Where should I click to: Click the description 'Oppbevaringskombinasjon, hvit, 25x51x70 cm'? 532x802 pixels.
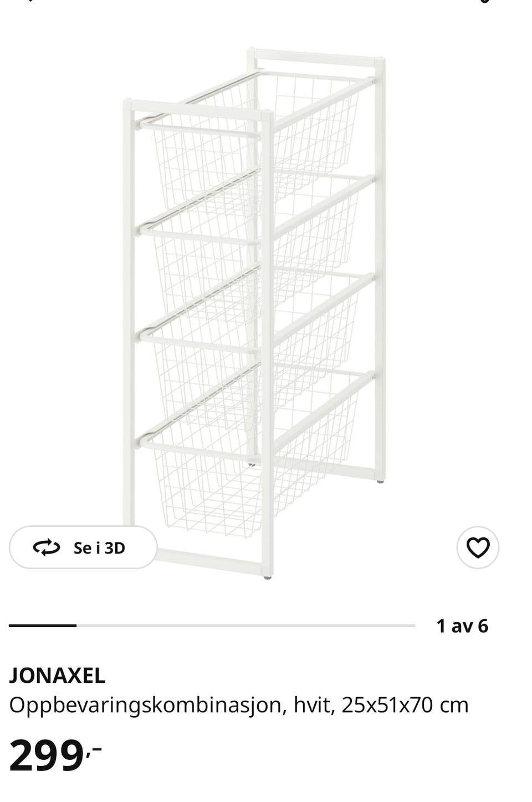(x=239, y=705)
